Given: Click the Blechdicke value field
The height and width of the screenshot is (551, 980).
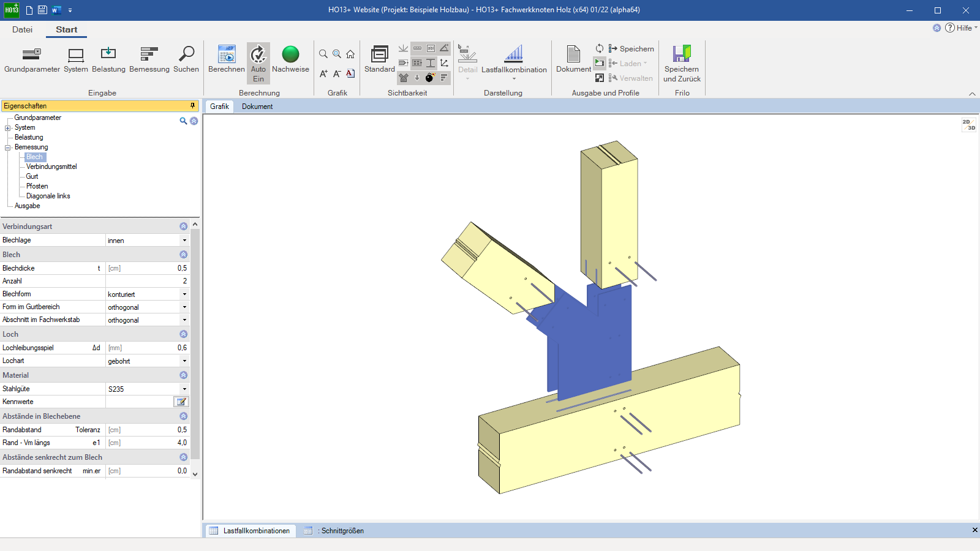Looking at the screenshot, I should 147,268.
